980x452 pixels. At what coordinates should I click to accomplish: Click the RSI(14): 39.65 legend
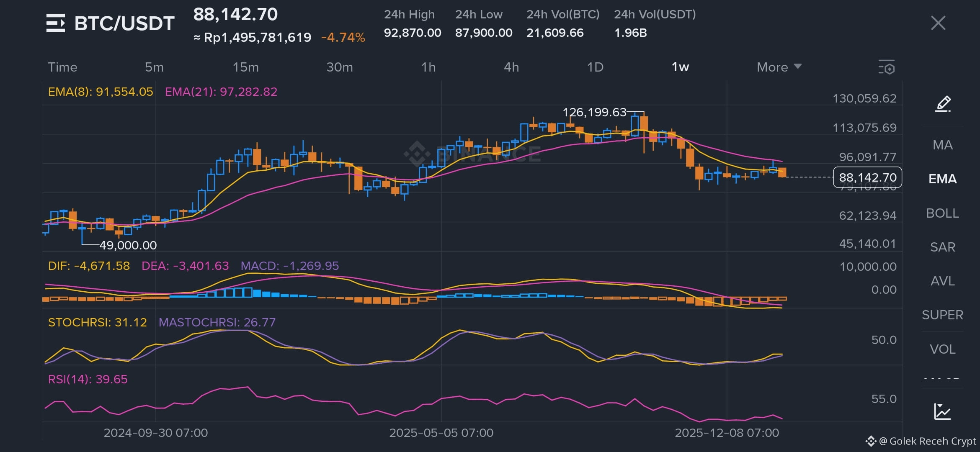point(88,379)
